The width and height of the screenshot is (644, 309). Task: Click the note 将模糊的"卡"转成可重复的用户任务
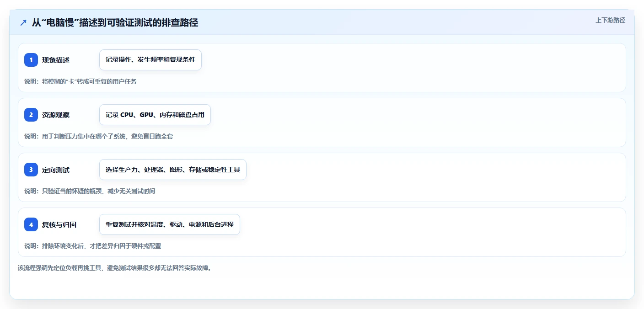89,81
